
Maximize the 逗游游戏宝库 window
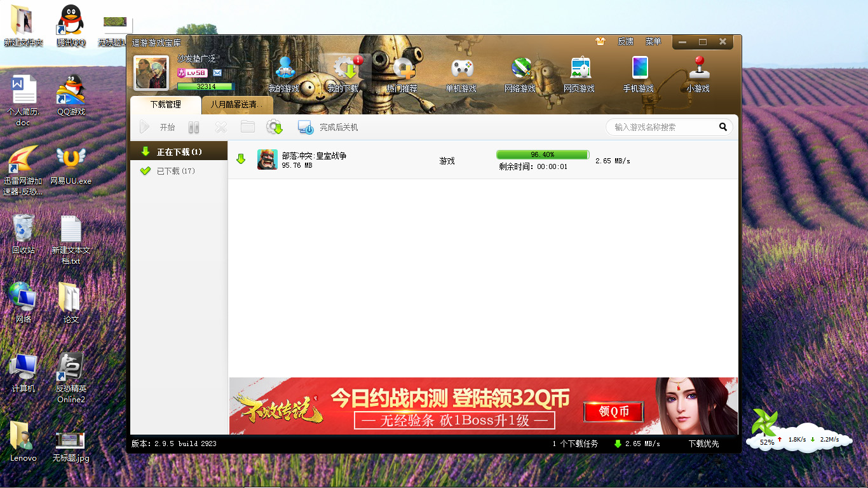[x=703, y=42]
